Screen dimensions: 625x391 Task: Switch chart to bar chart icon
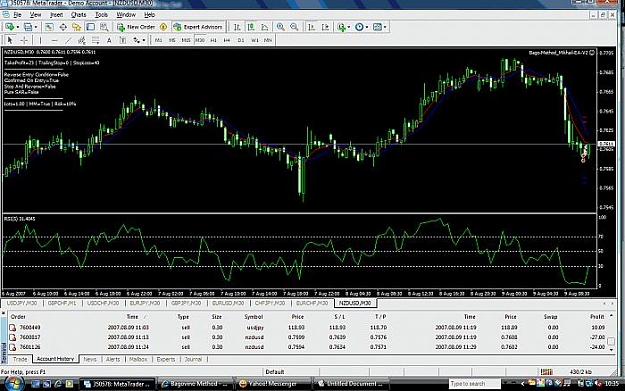click(x=237, y=27)
